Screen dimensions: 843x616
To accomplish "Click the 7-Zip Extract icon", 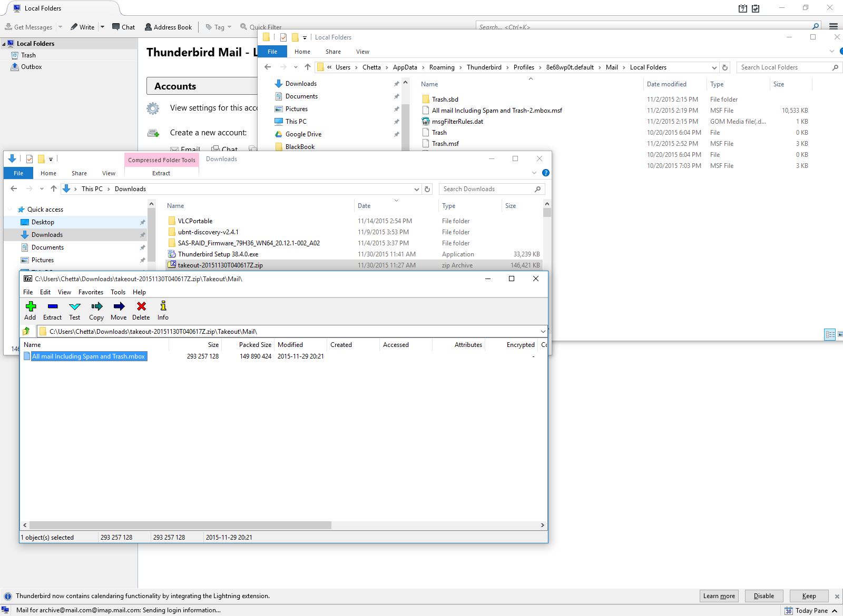I will (52, 306).
